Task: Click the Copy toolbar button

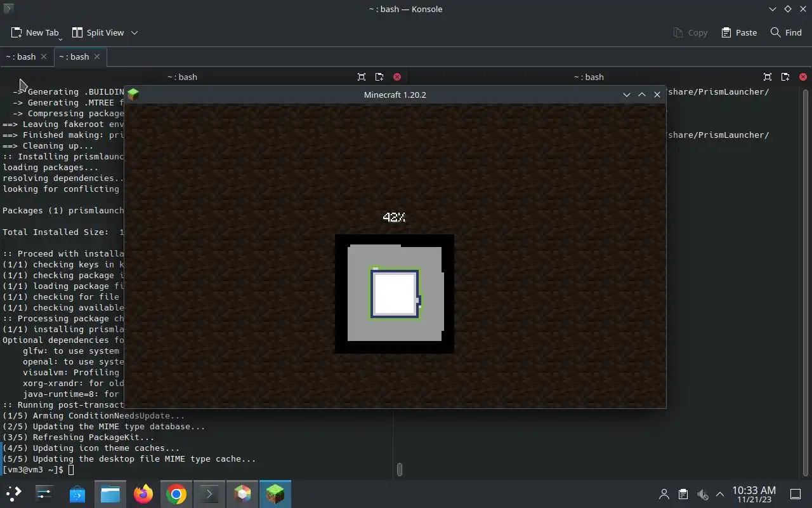Action: click(690, 32)
